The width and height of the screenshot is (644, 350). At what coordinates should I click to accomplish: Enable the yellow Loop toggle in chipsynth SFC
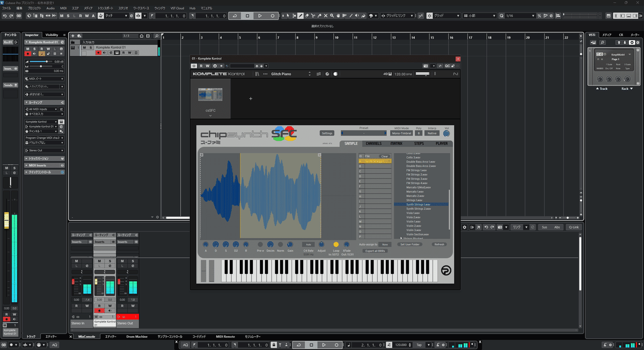[336, 244]
